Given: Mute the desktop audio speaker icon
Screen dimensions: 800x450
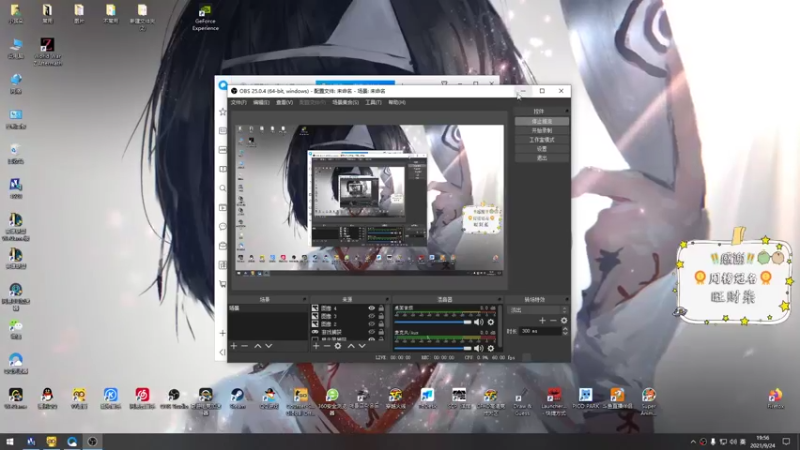Looking at the screenshot, I should [479, 322].
